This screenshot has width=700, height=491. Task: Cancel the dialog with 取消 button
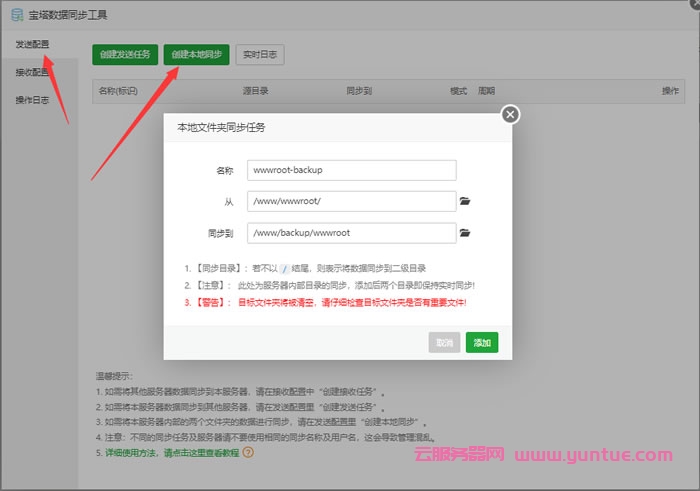(x=444, y=342)
